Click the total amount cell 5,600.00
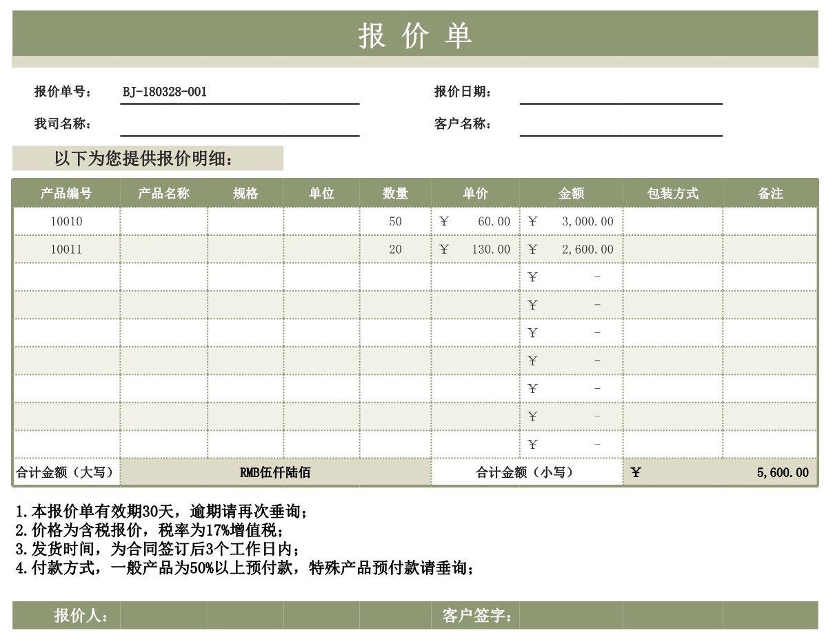The image size is (833, 644). point(720,473)
